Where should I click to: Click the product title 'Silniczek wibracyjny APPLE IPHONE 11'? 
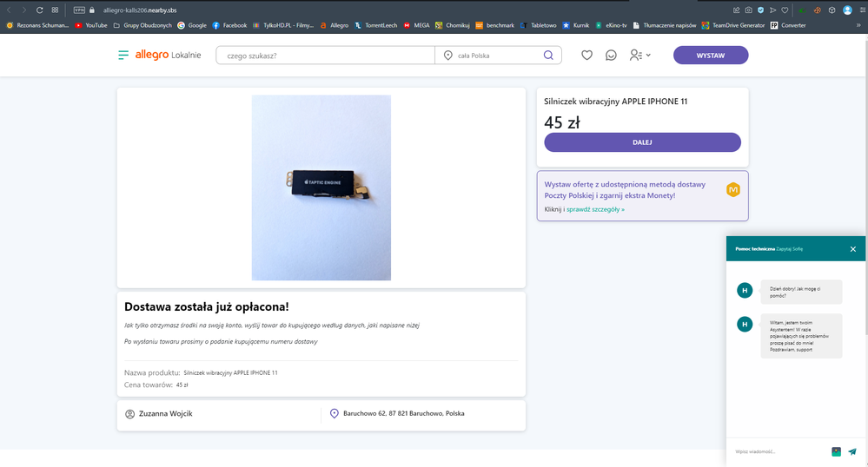[x=615, y=102]
